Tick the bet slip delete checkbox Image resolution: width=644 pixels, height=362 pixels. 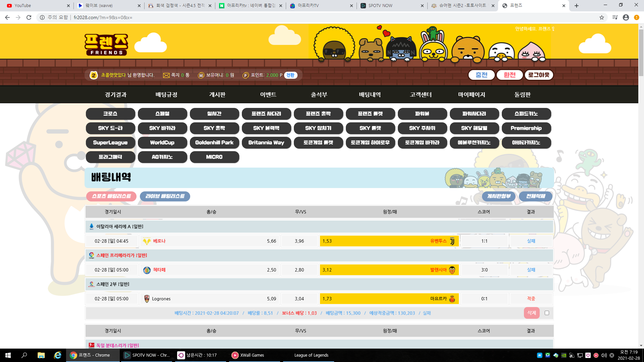[547, 313]
